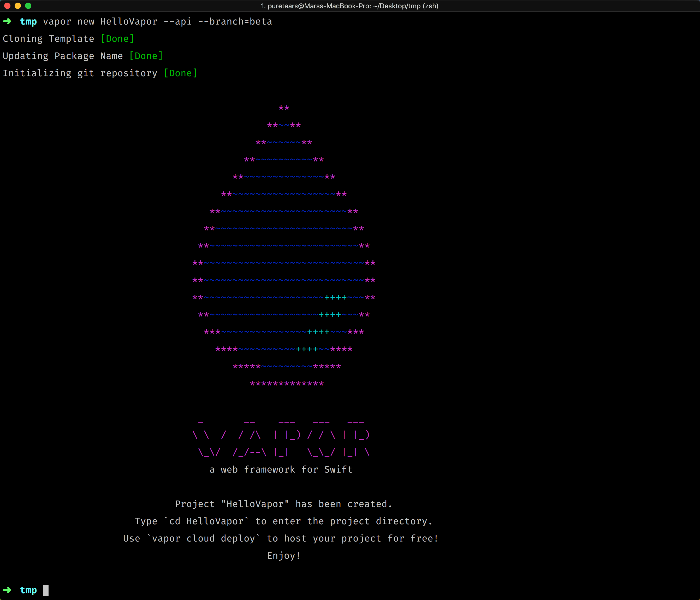Click the 'Enjoy!' text
The height and width of the screenshot is (600, 700).
point(284,556)
